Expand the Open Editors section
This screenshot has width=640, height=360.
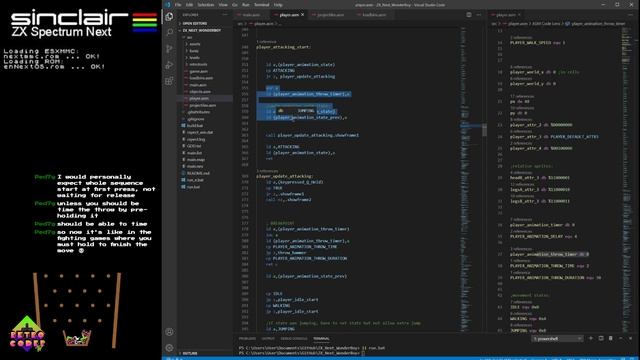click(x=205, y=24)
